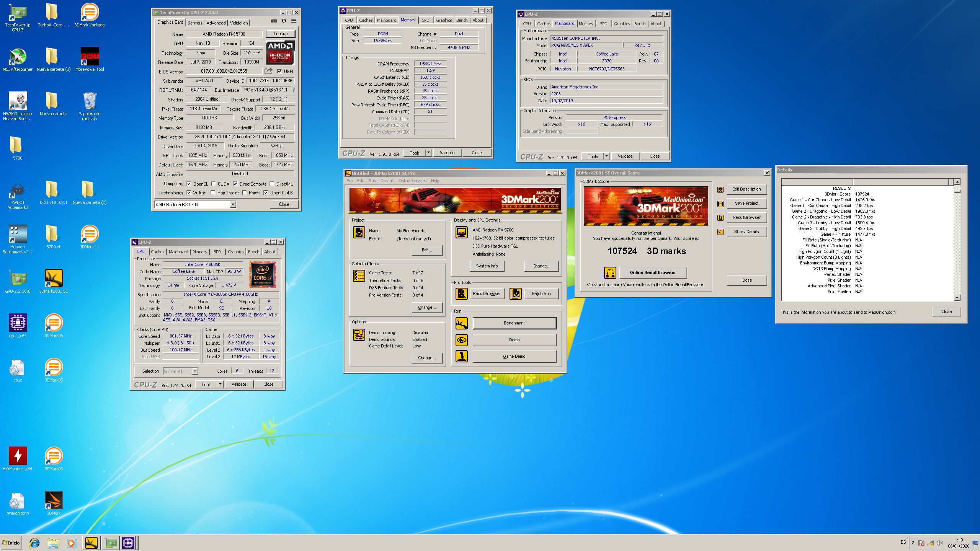
Task: Click the Save Project floppy icon
Action: pyautogui.click(x=720, y=204)
